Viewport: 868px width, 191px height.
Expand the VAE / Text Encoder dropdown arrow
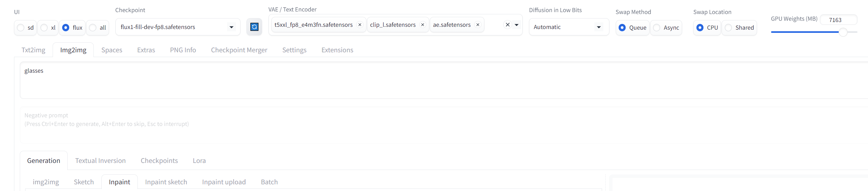click(x=517, y=25)
